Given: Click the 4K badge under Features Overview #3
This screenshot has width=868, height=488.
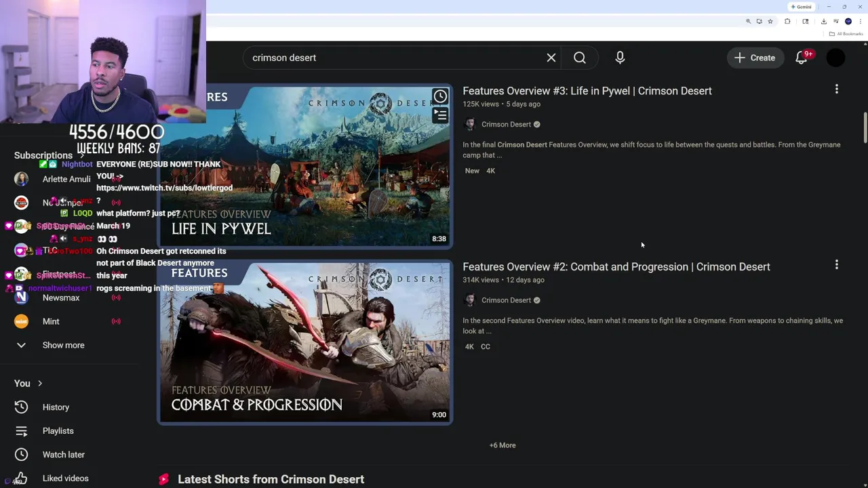Looking at the screenshot, I should point(490,171).
